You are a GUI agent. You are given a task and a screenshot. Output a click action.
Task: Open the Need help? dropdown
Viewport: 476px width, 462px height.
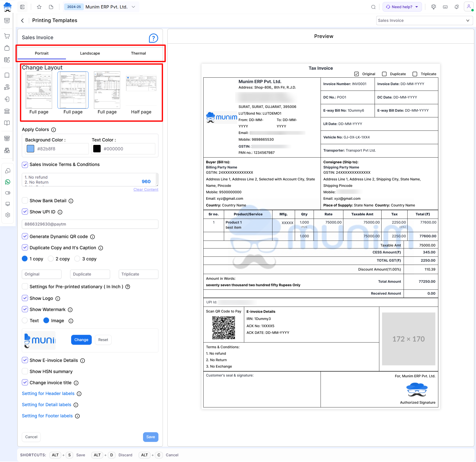402,7
